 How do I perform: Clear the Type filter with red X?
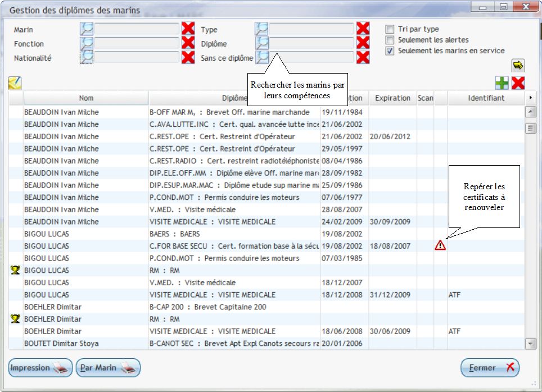363,29
